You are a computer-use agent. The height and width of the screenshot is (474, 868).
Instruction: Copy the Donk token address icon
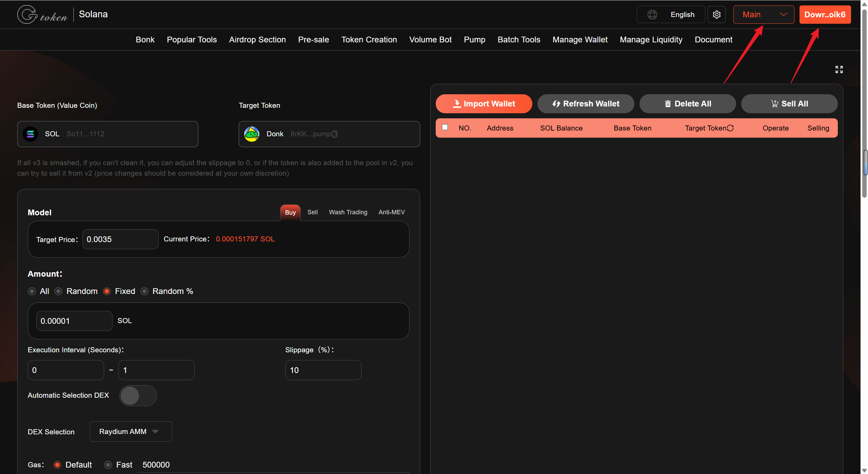point(335,134)
